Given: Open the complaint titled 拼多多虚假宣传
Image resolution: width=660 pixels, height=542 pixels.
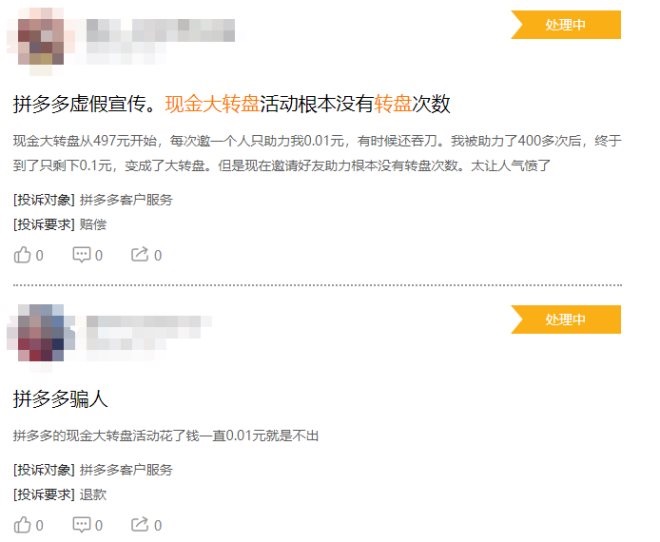Looking at the screenshot, I should (x=232, y=104).
